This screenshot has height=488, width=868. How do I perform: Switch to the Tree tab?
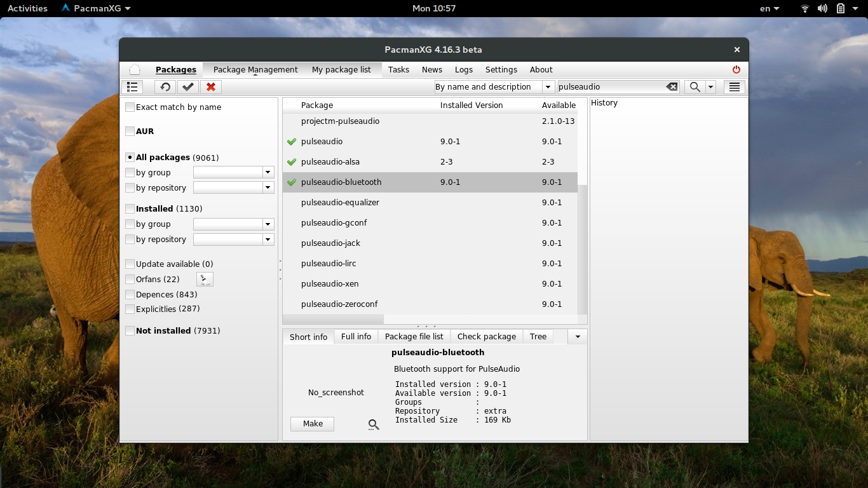pos(538,337)
